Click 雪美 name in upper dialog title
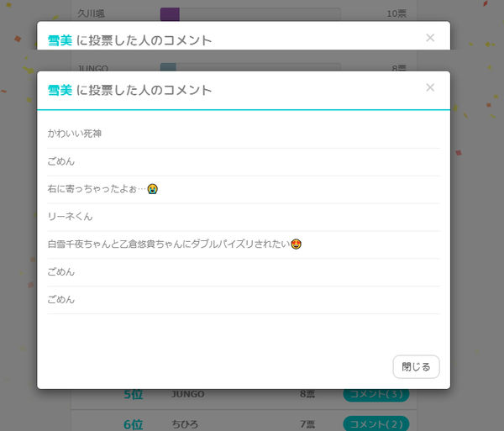Screen dimensions: 504x431 [60, 40]
